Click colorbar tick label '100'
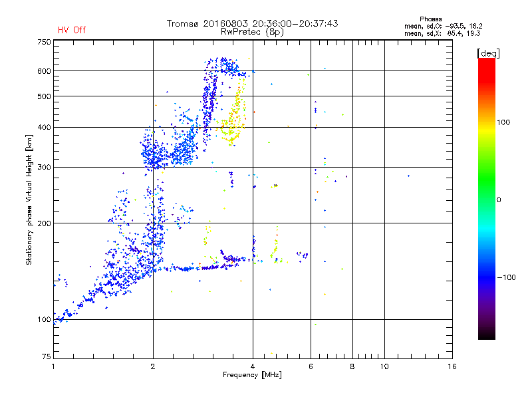532x399 pixels. point(503,122)
